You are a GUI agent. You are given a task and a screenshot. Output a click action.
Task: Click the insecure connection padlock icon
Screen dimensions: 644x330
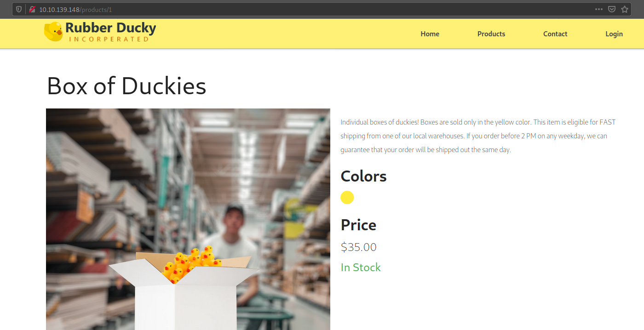click(32, 9)
